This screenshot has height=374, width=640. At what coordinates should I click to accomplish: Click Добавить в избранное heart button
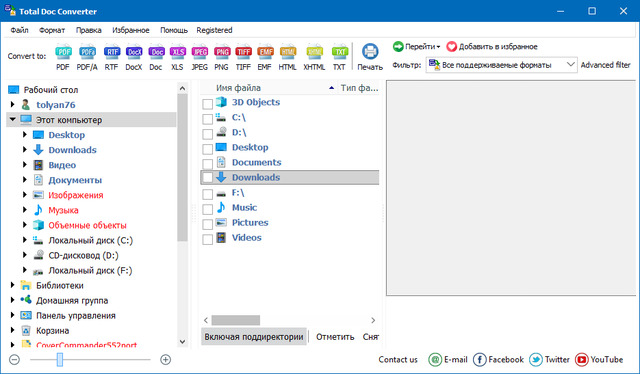pyautogui.click(x=492, y=47)
